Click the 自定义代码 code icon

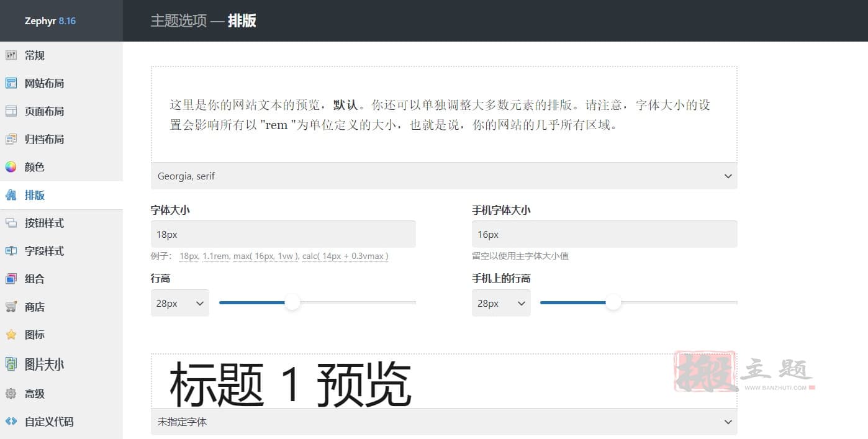click(11, 422)
